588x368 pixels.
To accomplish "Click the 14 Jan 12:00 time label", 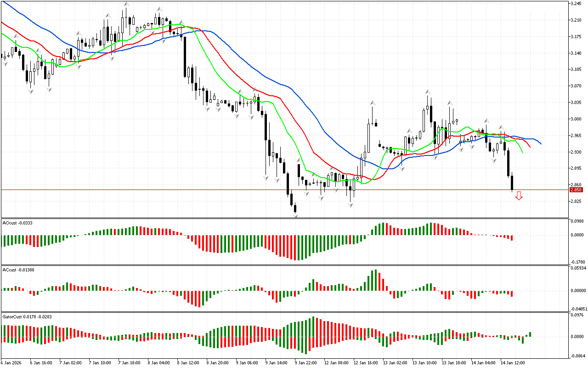I will [x=513, y=362].
